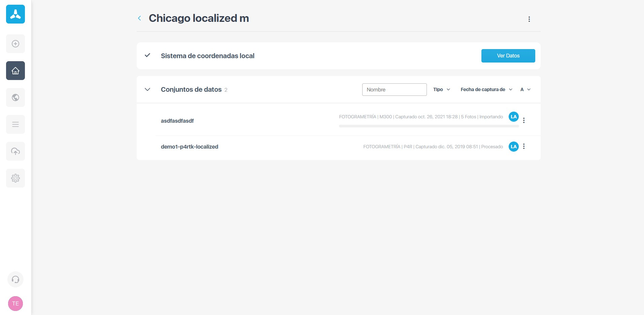644x315 pixels.
Task: Open the list menu icon in the sidebar
Action: tap(15, 124)
